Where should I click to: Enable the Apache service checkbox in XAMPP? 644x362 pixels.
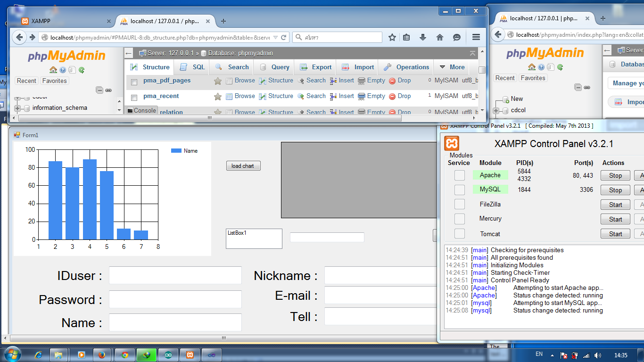(459, 175)
